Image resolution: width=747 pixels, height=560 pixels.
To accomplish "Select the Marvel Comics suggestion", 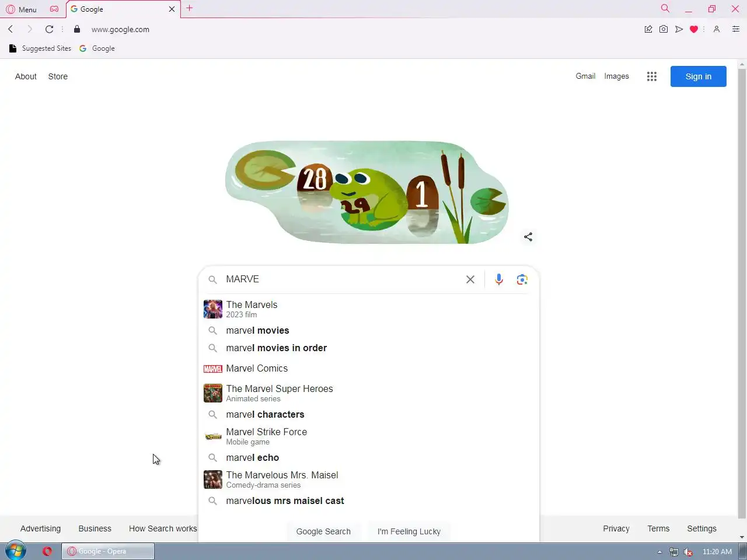I will pos(369,369).
